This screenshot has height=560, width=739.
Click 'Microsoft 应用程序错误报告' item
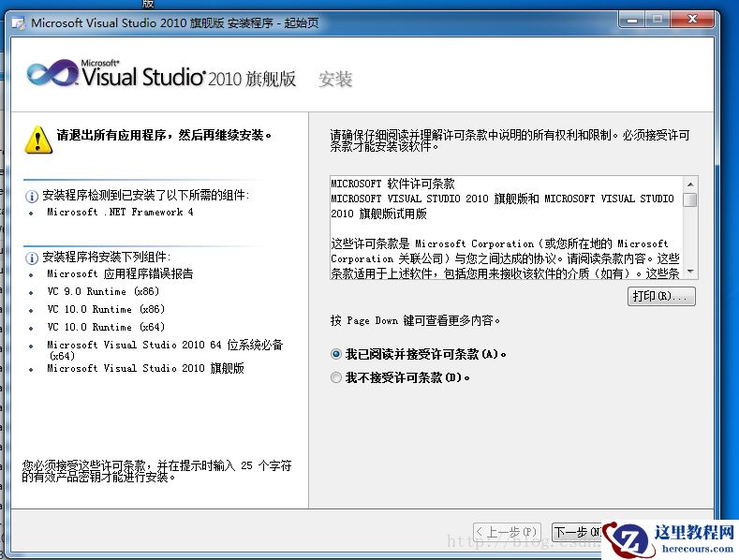coord(120,273)
